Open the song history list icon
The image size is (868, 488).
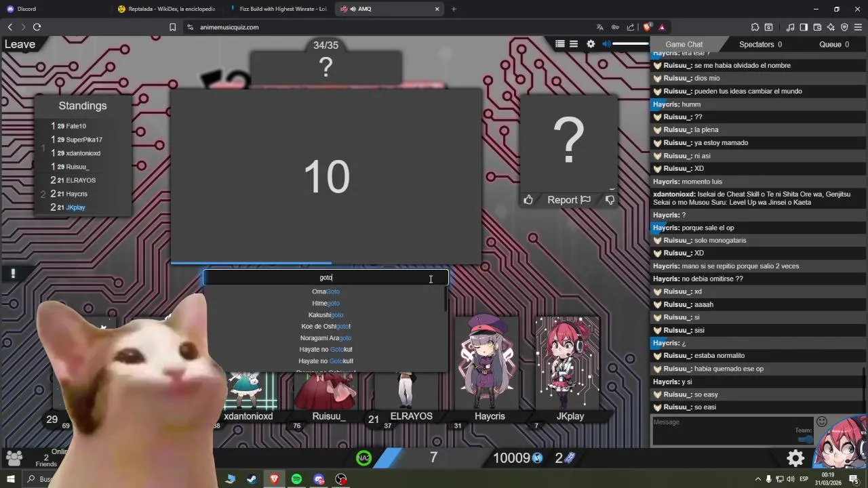[x=574, y=44]
